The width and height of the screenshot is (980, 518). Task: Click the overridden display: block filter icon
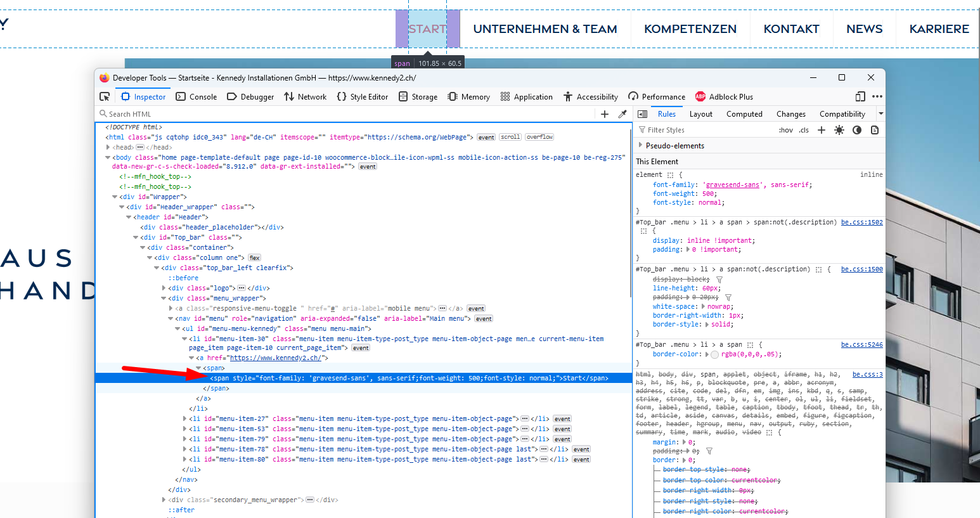pyautogui.click(x=719, y=280)
